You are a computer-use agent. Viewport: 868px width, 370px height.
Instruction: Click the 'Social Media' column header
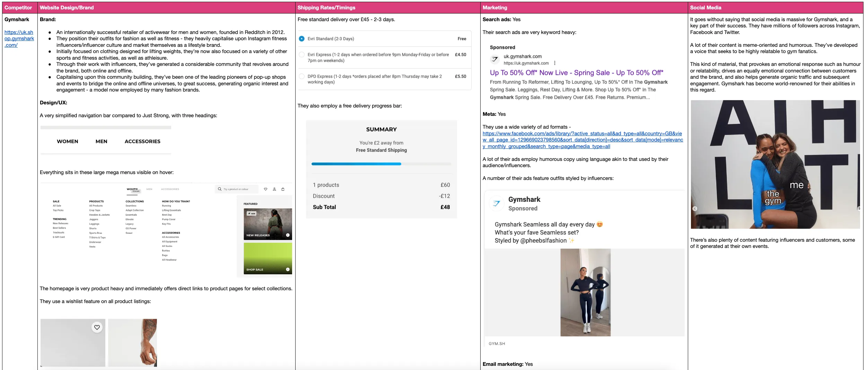point(775,8)
